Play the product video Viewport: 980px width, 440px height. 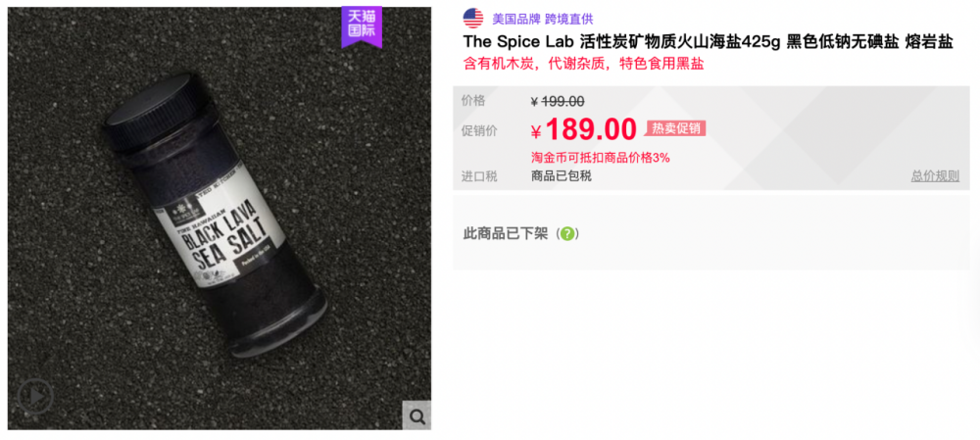(x=34, y=396)
